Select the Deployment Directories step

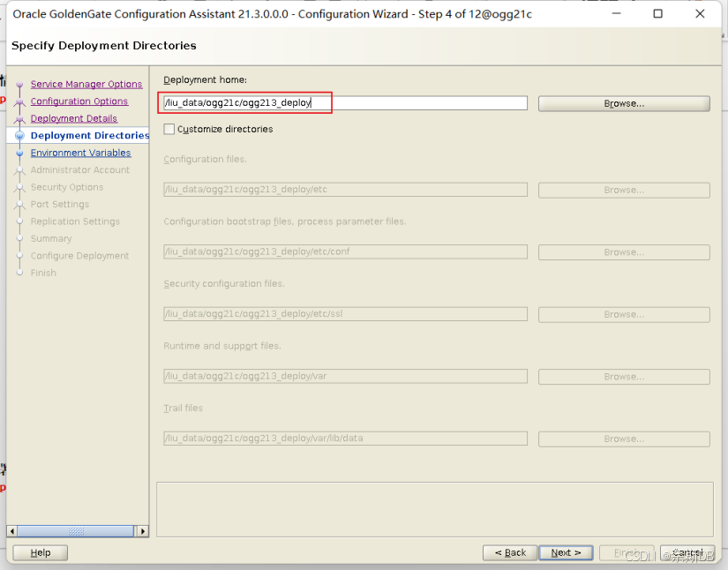click(x=90, y=136)
